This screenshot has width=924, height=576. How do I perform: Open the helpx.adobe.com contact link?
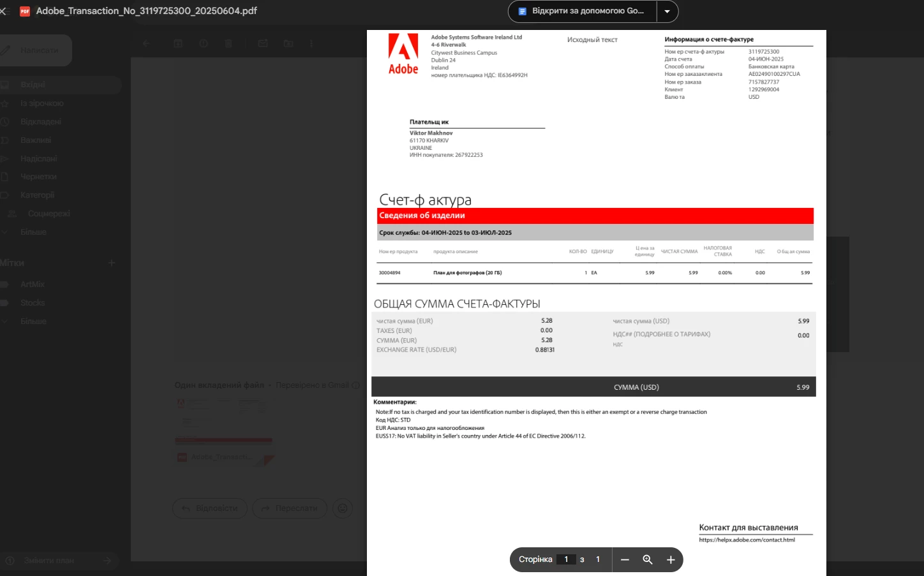pyautogui.click(x=747, y=540)
